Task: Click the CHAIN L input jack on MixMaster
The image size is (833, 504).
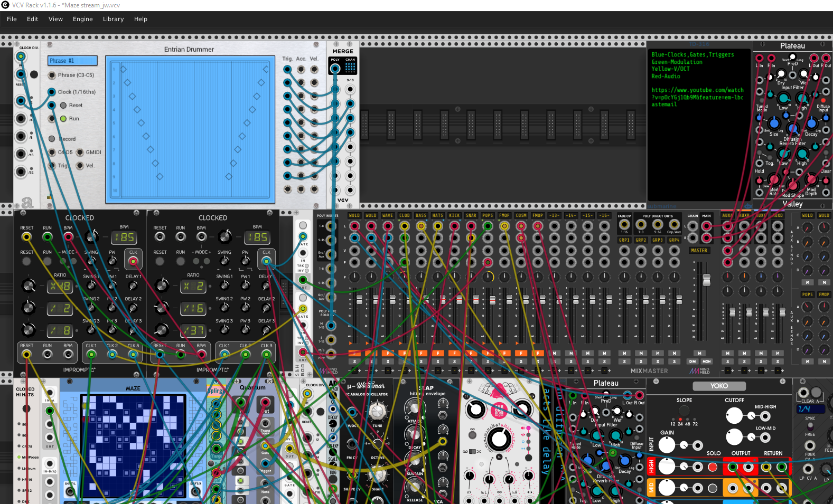Action: pos(692,226)
